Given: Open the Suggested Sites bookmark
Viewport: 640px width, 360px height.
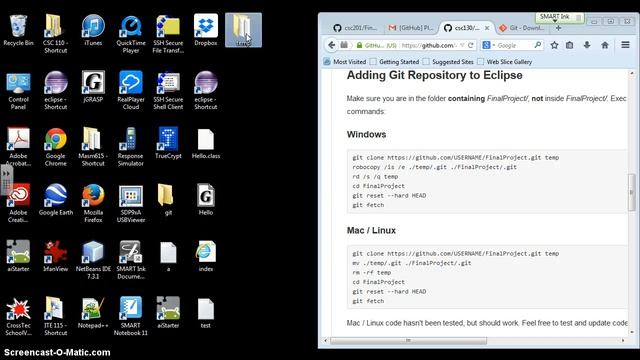Looking at the screenshot, I should [448, 62].
